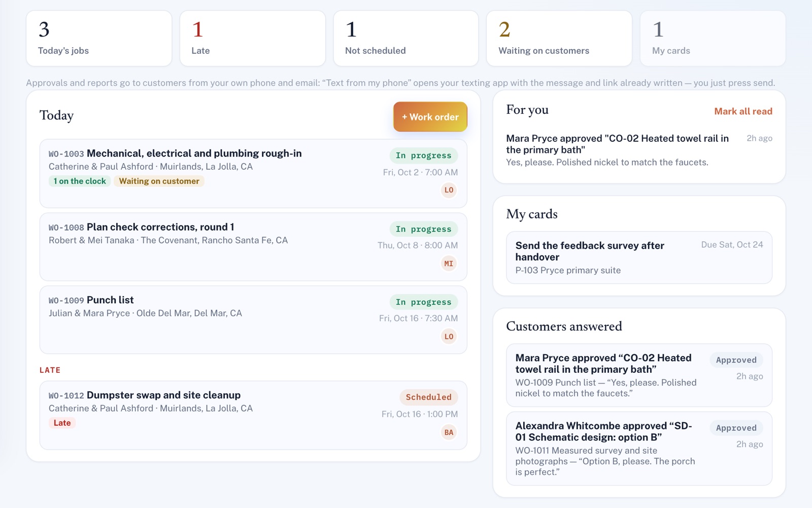Open the Late summary card

(x=252, y=39)
